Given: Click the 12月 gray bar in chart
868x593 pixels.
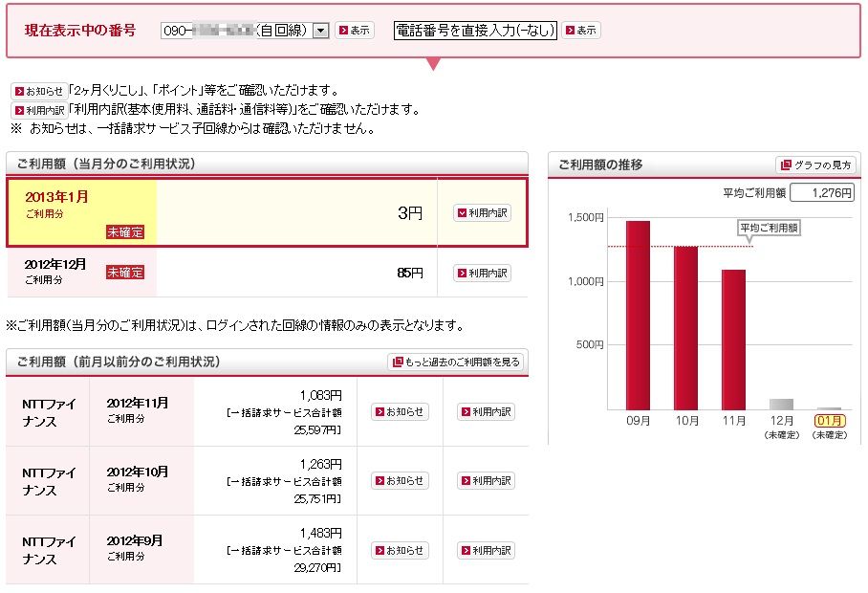Looking at the screenshot, I should coord(781,404).
